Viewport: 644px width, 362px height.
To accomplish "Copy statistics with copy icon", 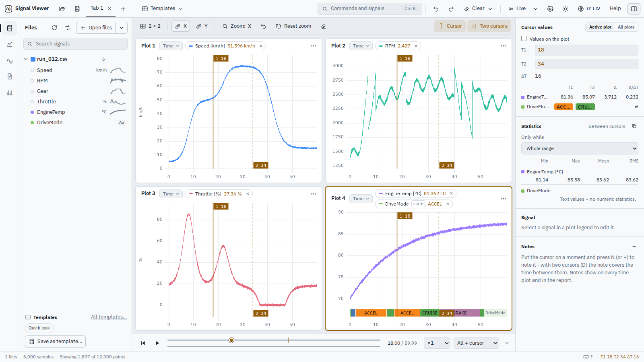I will (x=634, y=126).
